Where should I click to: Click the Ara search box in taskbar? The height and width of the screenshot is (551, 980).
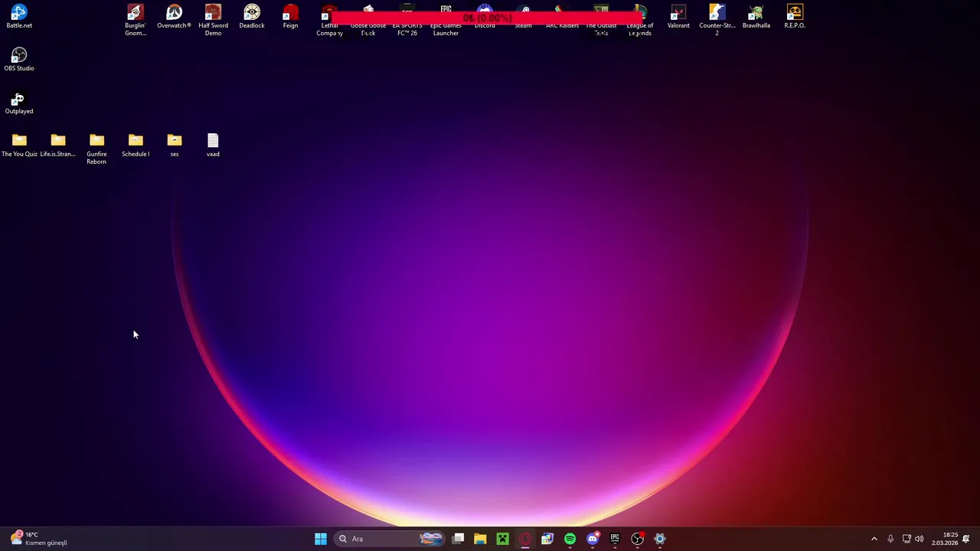(390, 539)
